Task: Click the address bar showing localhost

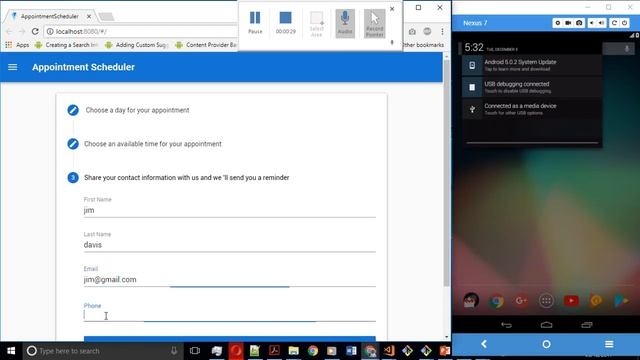Action: (x=141, y=31)
